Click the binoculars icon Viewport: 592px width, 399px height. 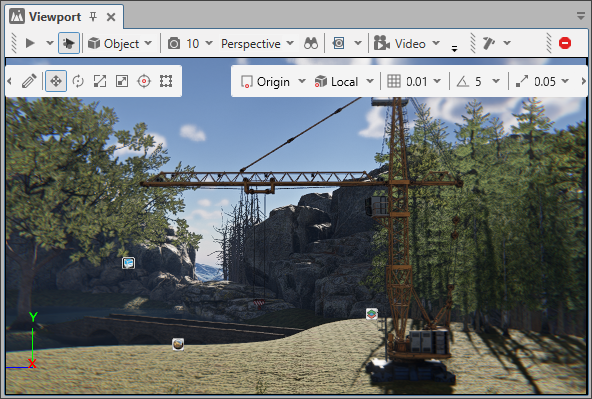(311, 43)
